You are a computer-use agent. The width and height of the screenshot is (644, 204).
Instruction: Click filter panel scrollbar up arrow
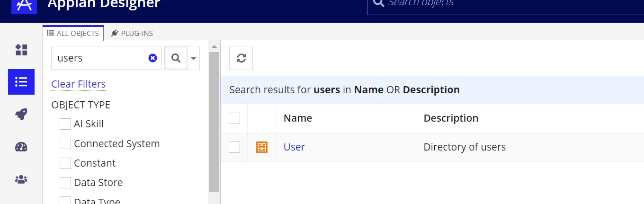pyautogui.click(x=214, y=46)
